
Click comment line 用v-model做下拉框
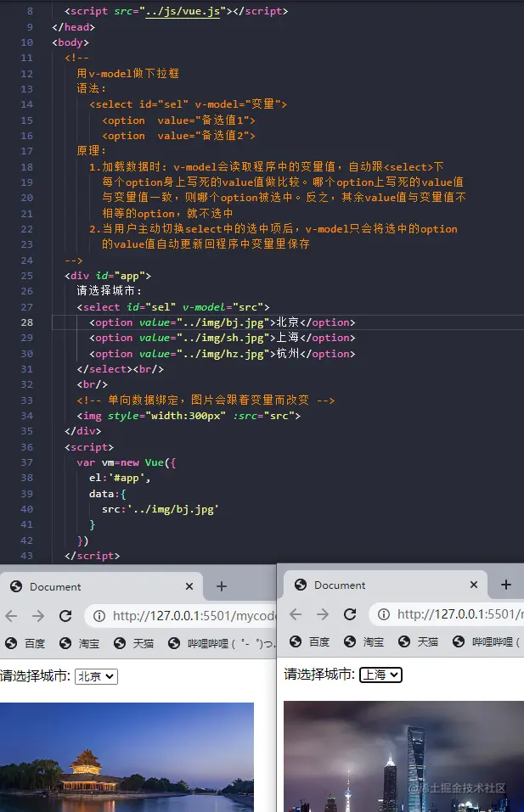(128, 74)
